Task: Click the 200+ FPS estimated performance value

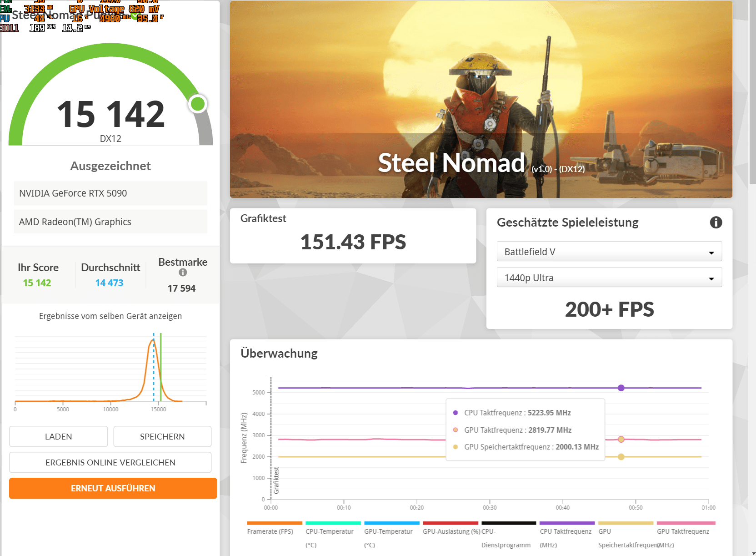Action: click(609, 309)
